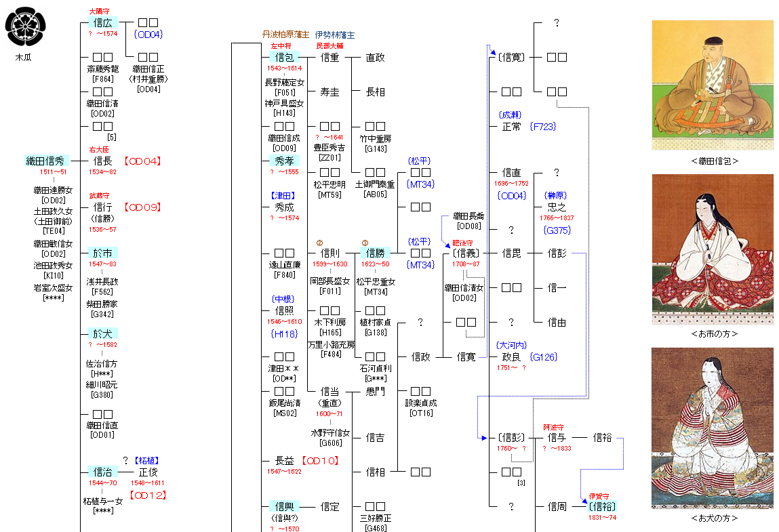Click the blue 〔成瀬〕 label

point(511,115)
